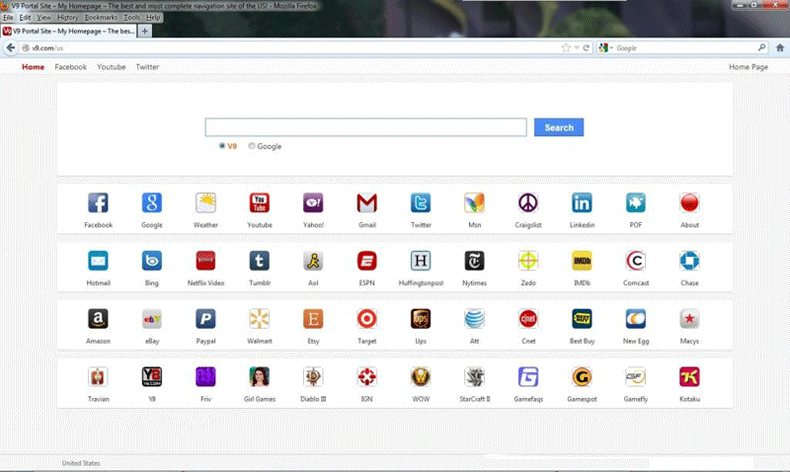Open the Bookmarks menu

pyautogui.click(x=100, y=18)
